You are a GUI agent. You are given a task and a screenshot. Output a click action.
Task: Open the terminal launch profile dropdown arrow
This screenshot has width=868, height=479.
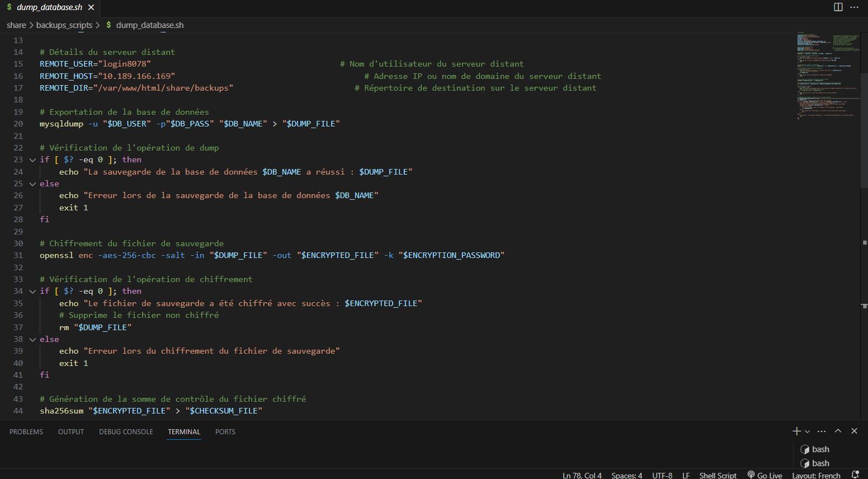807,431
